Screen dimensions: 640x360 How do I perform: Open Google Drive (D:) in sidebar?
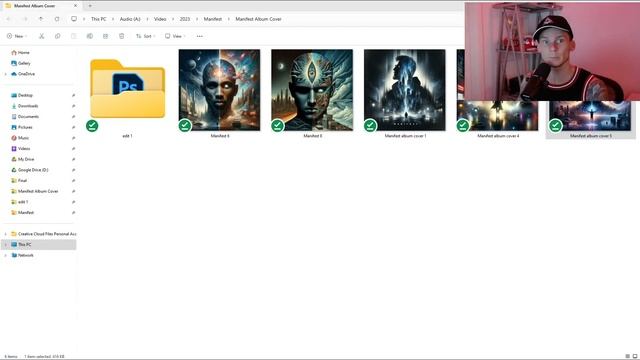tap(30, 170)
